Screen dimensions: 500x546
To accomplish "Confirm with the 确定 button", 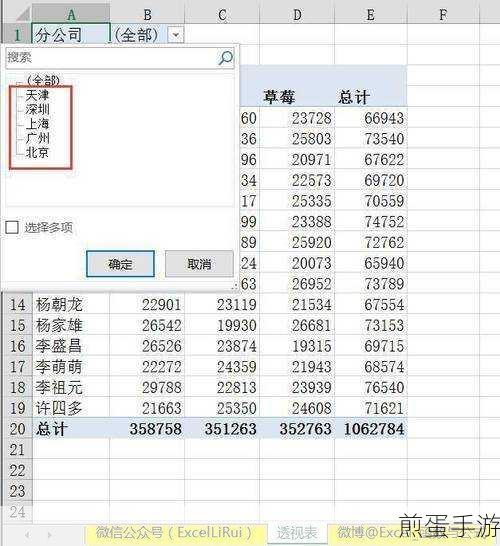I will tap(120, 264).
